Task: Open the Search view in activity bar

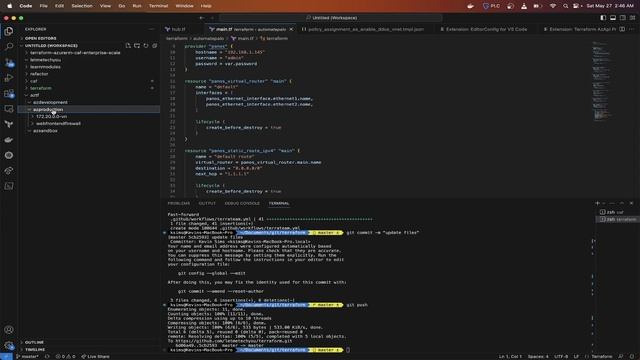Action: pyautogui.click(x=9, y=47)
